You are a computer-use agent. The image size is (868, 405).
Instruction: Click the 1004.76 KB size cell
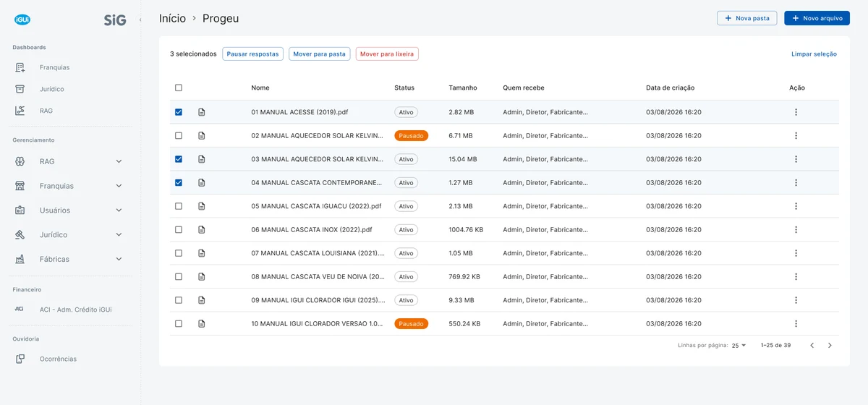tap(466, 230)
